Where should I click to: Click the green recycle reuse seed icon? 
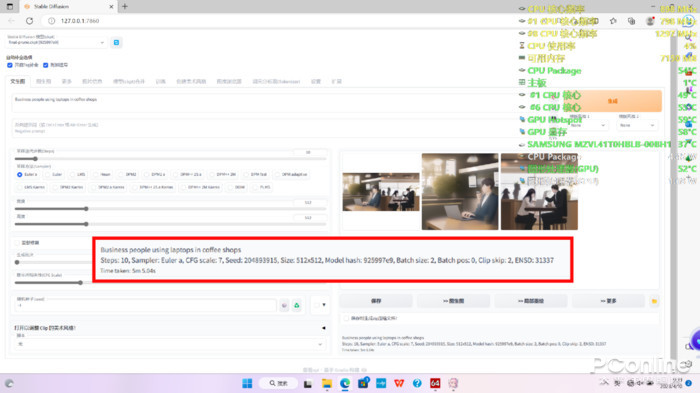297,305
